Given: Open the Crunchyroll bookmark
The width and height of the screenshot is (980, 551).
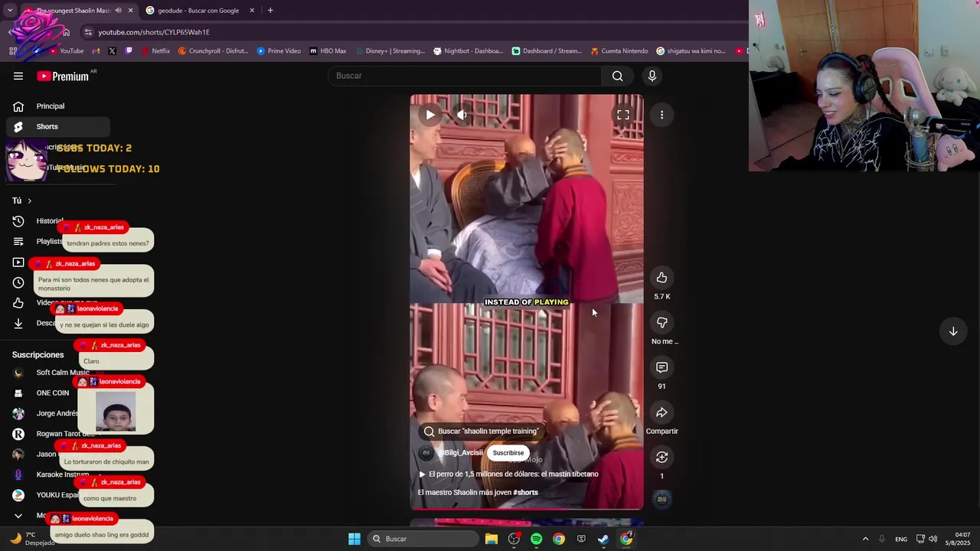Looking at the screenshot, I should (x=213, y=51).
